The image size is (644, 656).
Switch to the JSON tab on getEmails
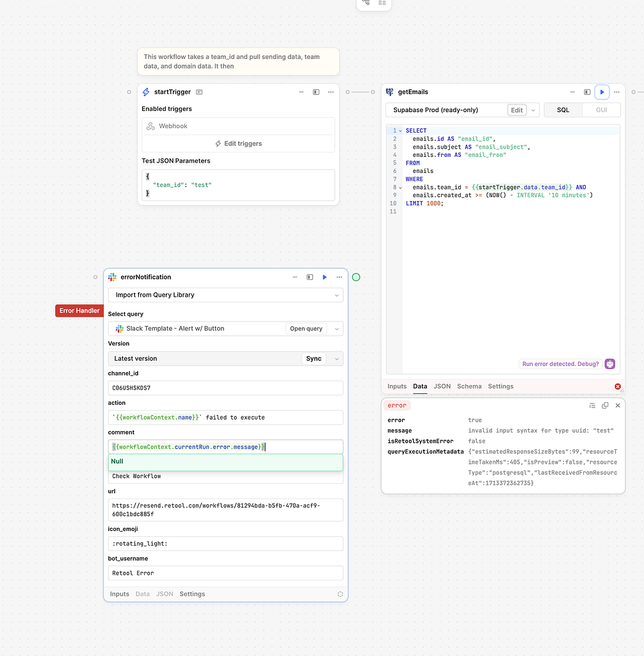point(442,386)
